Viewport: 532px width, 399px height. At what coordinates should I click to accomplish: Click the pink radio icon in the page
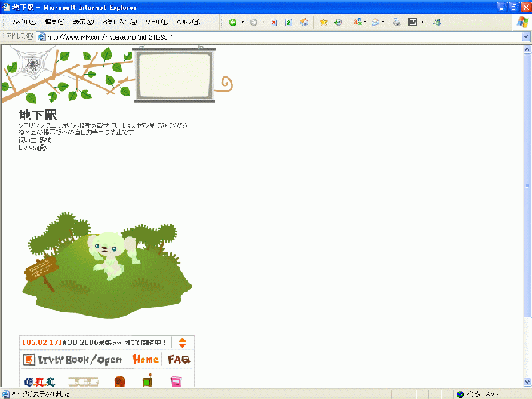176,381
